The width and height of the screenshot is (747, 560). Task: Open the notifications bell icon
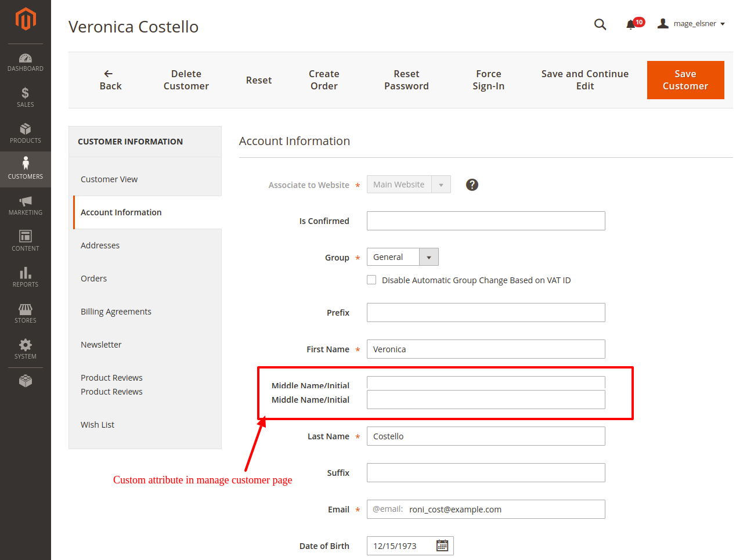(x=631, y=24)
